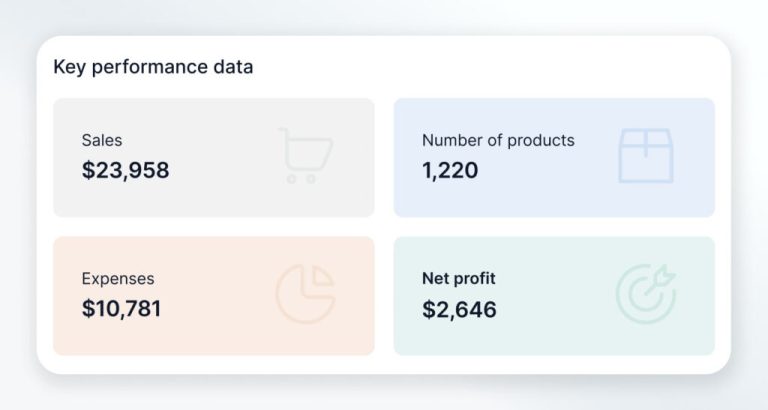Open the Sales card

click(213, 157)
